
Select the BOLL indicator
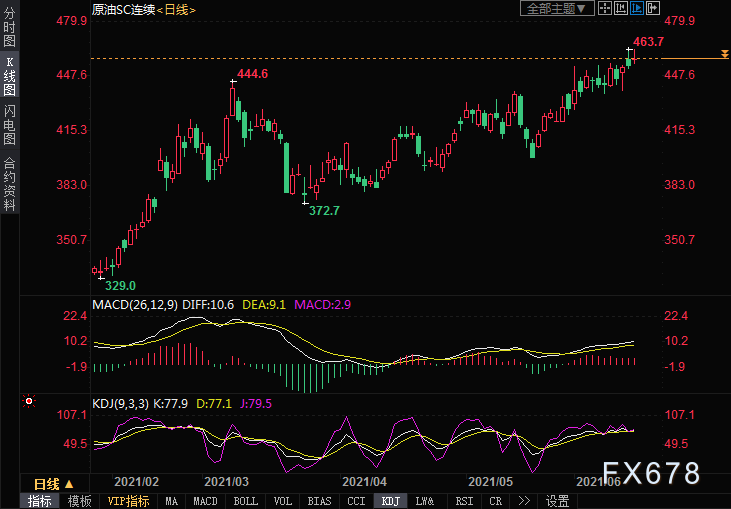click(x=245, y=502)
